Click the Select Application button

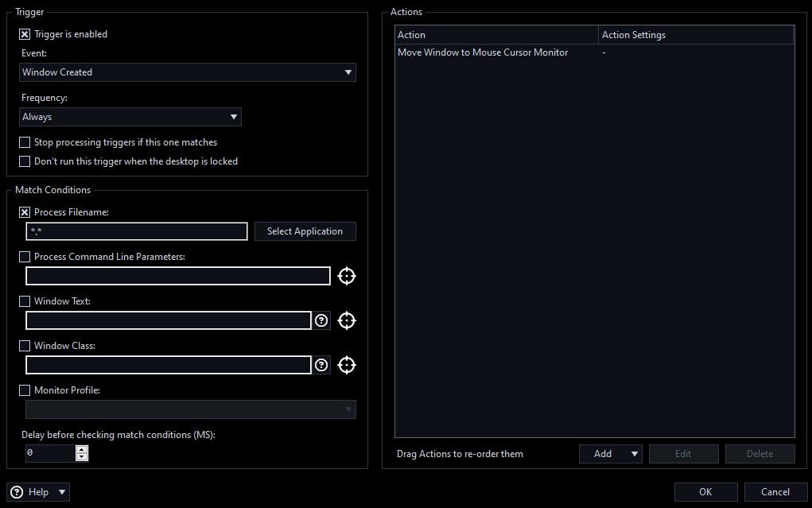(x=305, y=231)
